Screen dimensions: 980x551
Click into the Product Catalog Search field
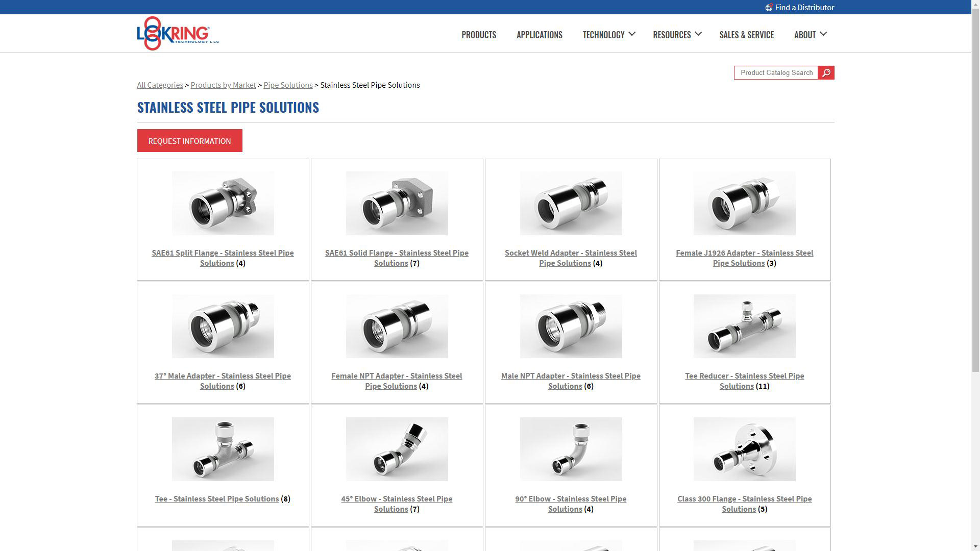point(776,73)
